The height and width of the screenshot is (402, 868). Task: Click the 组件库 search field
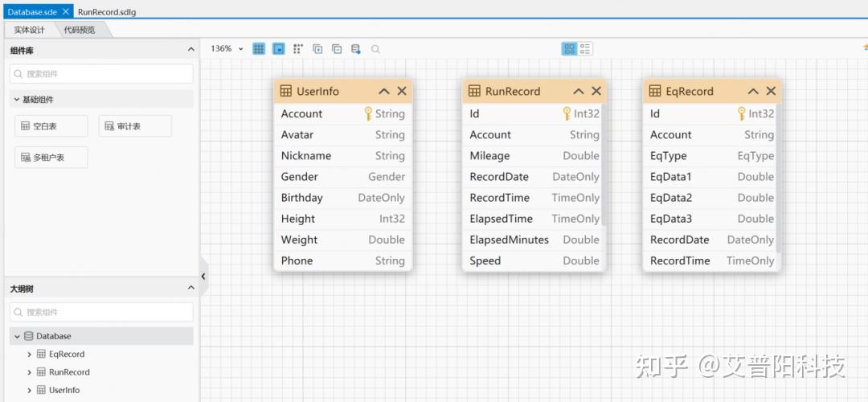101,74
